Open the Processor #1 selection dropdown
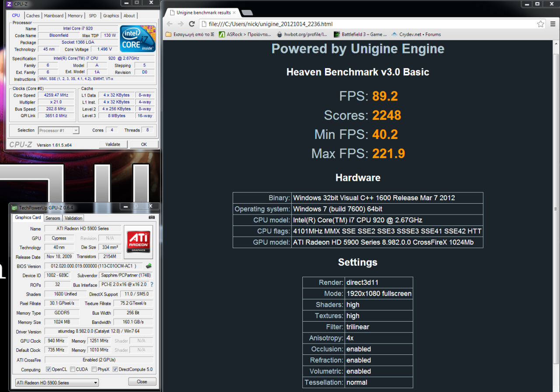 (59, 130)
